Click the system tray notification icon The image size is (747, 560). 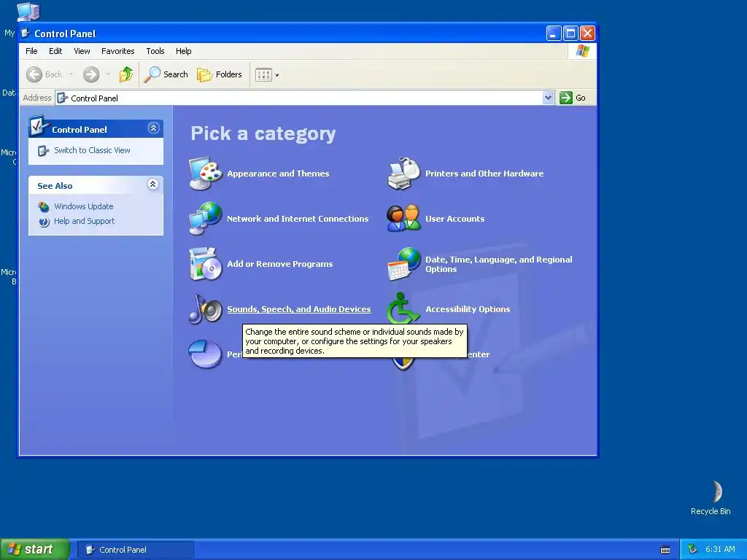click(692, 550)
